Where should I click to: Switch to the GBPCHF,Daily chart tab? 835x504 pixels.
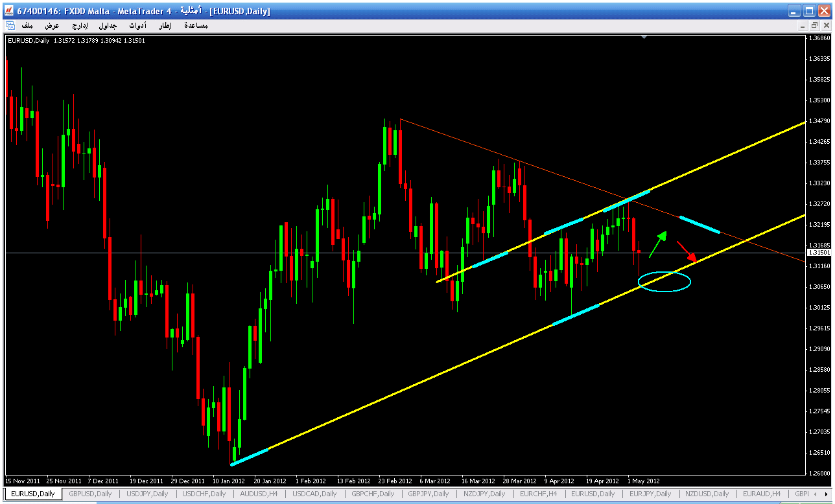(x=372, y=494)
